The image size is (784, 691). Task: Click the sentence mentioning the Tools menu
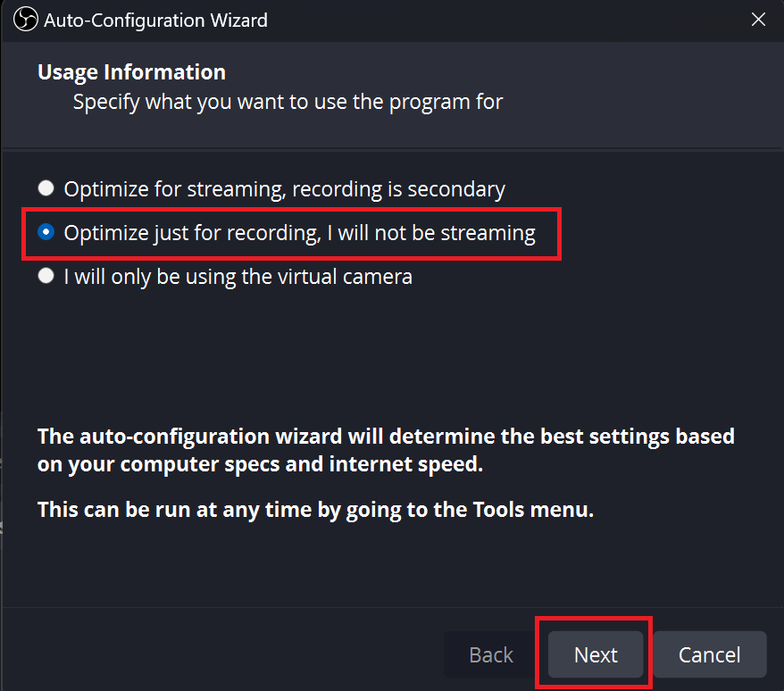(315, 511)
